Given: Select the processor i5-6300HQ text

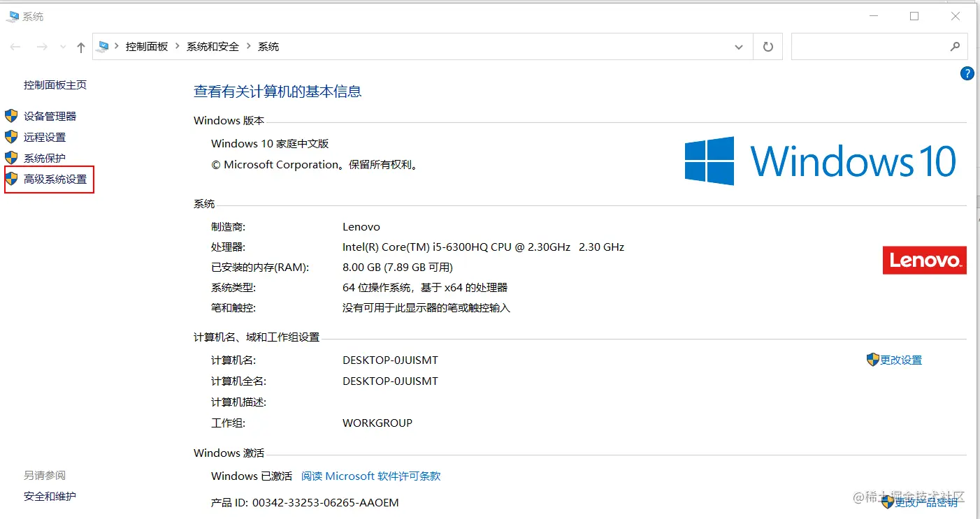Looking at the screenshot, I should (483, 247).
